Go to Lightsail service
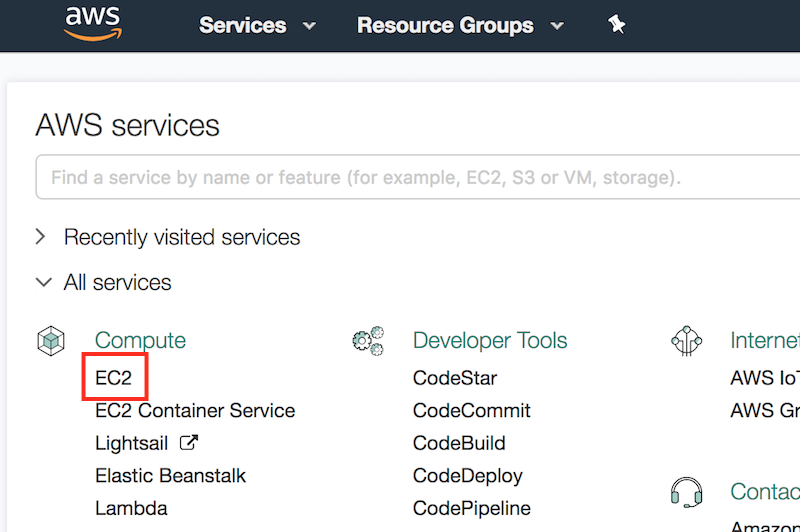The image size is (800, 532). pyautogui.click(x=132, y=443)
